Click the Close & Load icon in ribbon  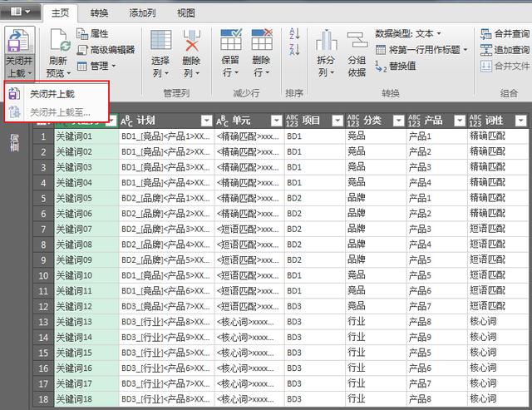18,41
